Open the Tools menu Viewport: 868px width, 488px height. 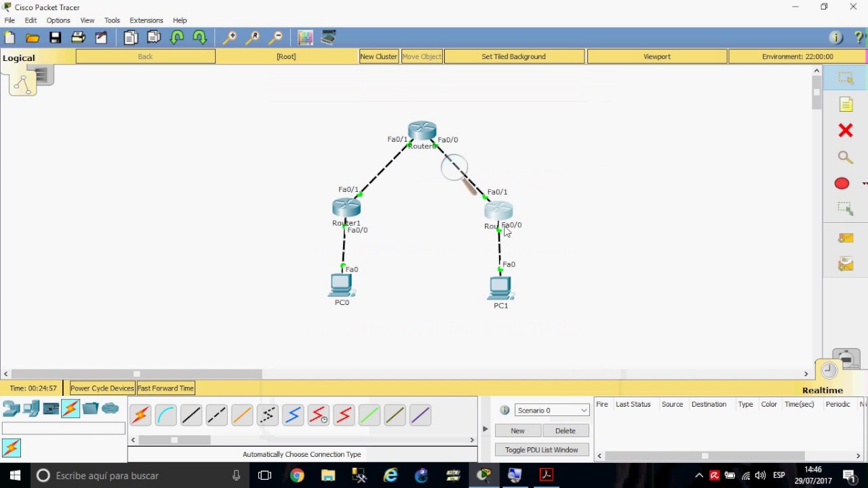(112, 20)
